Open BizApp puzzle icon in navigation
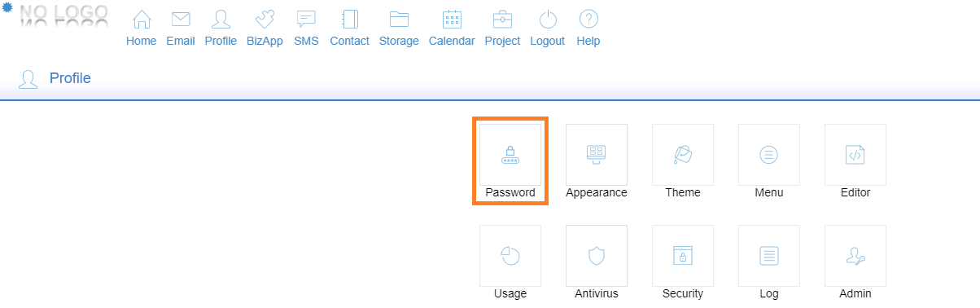This screenshot has height=308, width=980. pos(265,29)
